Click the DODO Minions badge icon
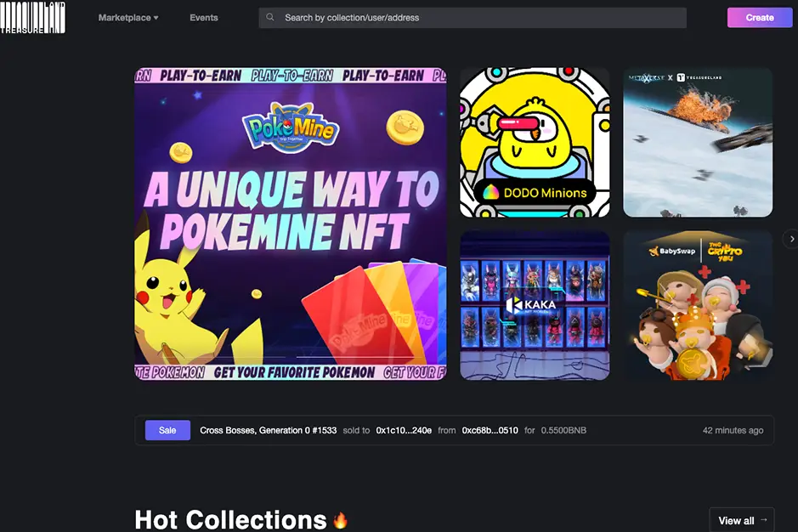Image resolution: width=798 pixels, height=532 pixels. (490, 193)
